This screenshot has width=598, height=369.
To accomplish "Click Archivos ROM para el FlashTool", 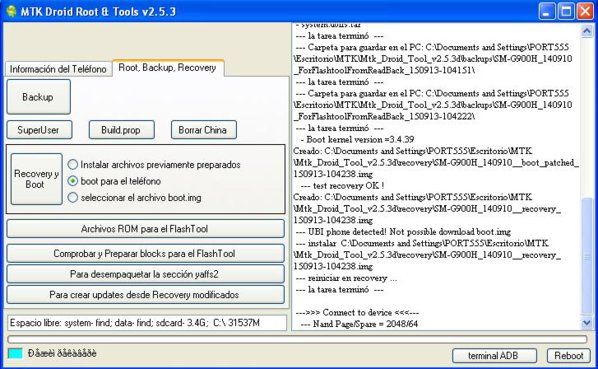I will [x=145, y=229].
